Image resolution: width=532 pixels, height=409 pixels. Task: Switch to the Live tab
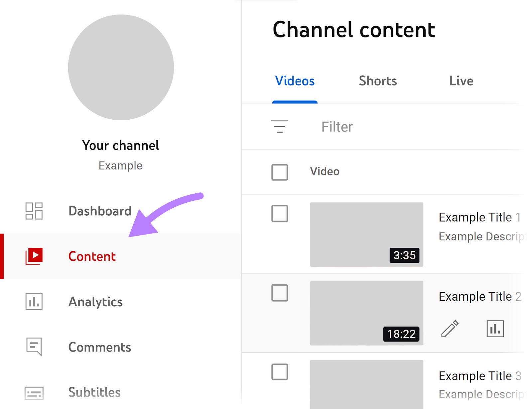coord(461,81)
